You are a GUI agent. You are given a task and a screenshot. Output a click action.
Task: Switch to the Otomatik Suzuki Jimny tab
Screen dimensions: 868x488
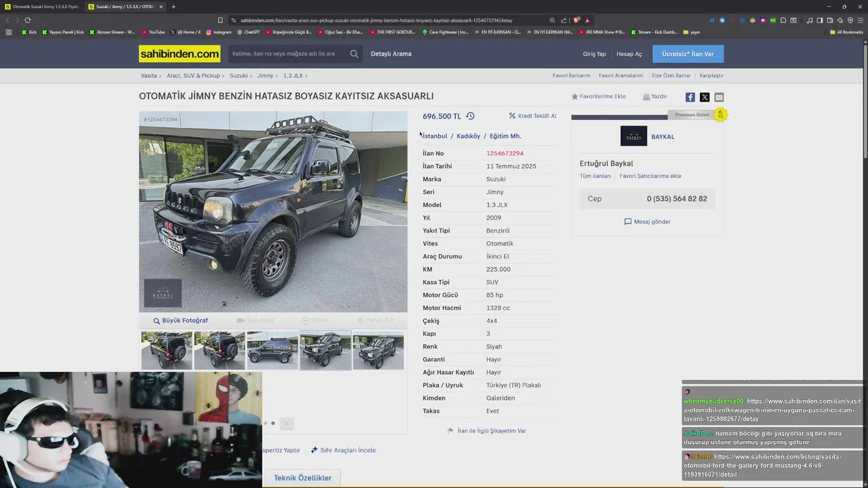41,7
